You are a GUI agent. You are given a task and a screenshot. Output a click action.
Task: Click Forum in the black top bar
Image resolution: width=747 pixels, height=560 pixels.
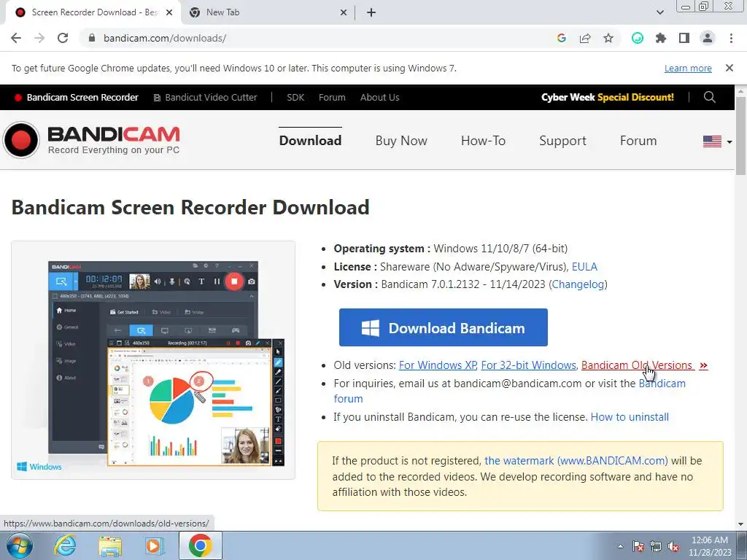(x=332, y=97)
